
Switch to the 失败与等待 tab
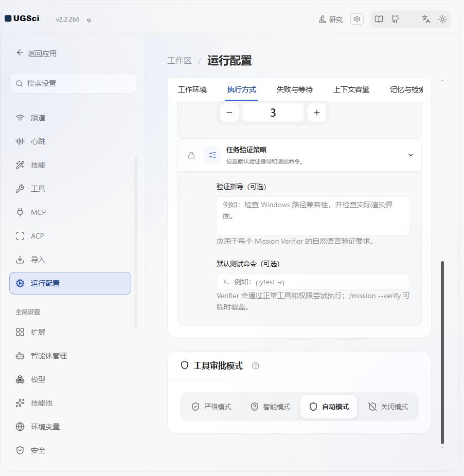(x=294, y=89)
